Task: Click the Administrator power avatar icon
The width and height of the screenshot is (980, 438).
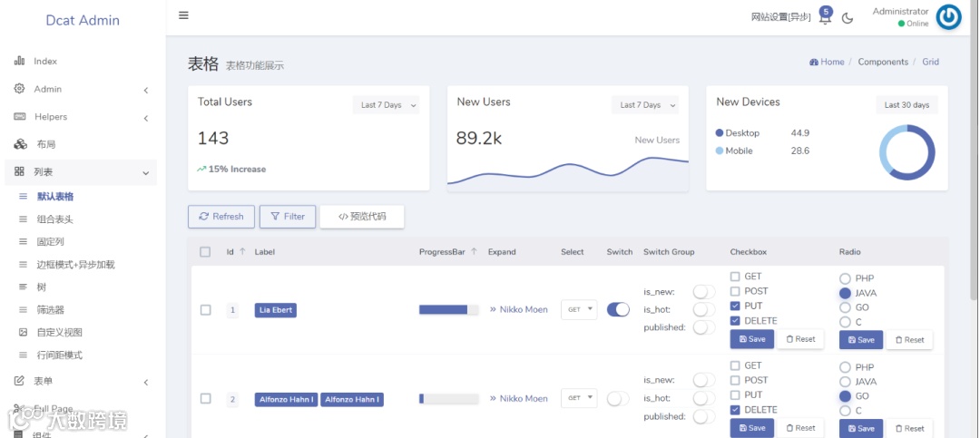Action: (949, 17)
